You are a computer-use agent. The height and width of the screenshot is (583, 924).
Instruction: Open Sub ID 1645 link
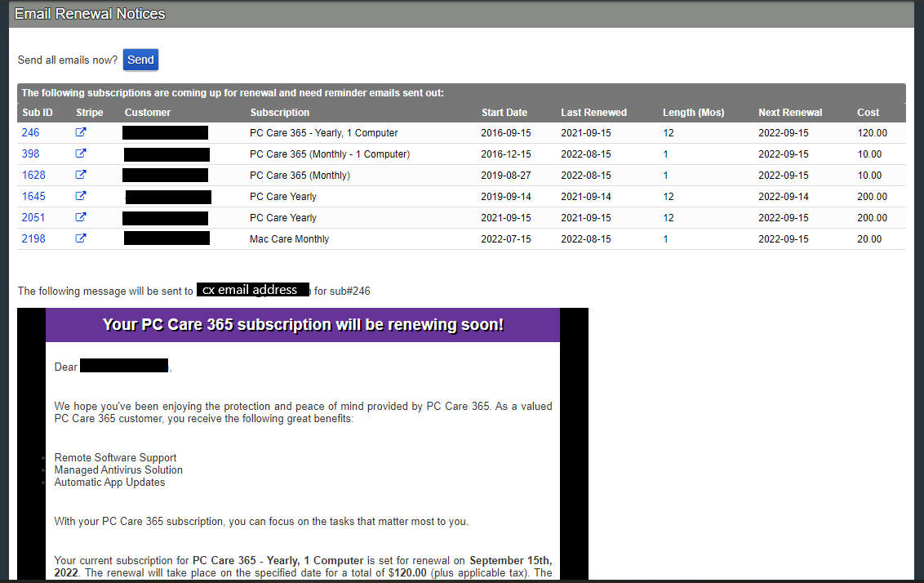[x=33, y=196]
